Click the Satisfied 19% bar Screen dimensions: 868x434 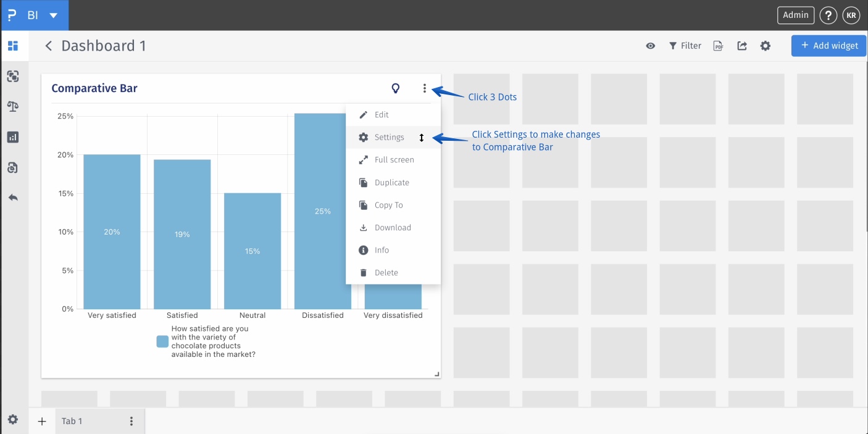tap(182, 234)
